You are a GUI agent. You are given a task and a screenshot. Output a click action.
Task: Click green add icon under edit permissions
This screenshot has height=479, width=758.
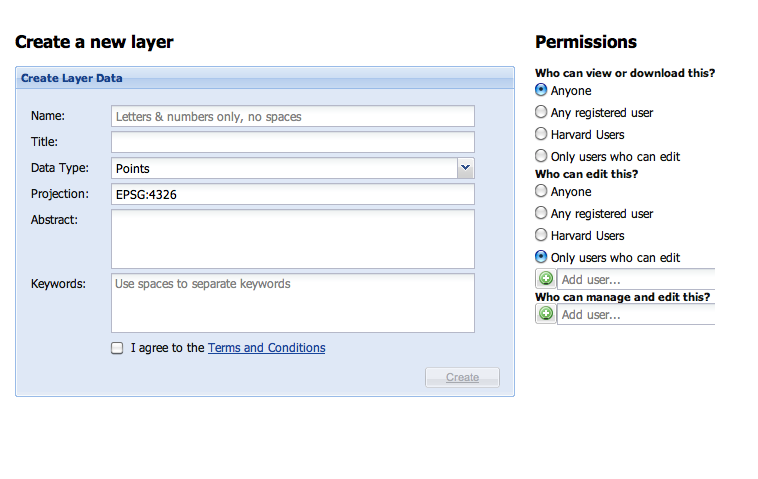point(546,279)
